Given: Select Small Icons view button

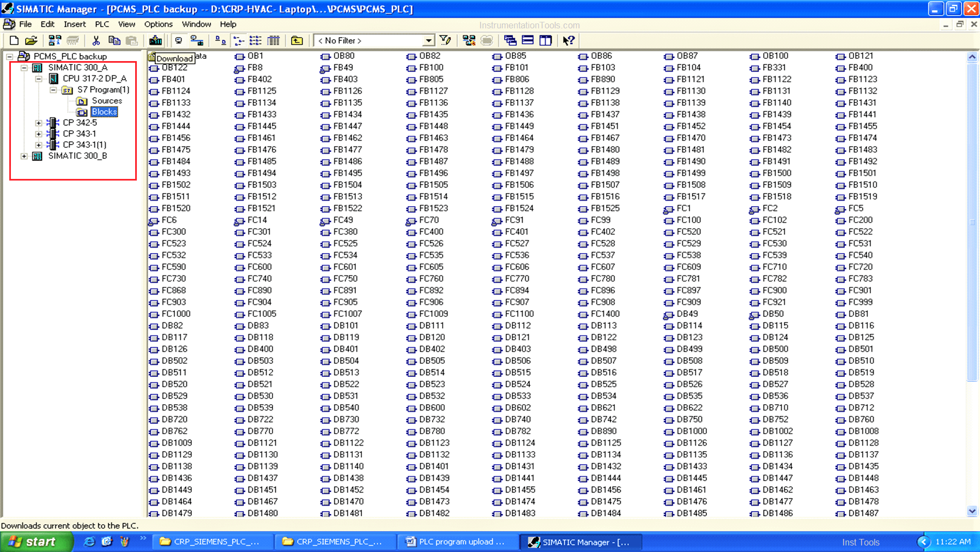Looking at the screenshot, I should pos(239,40).
